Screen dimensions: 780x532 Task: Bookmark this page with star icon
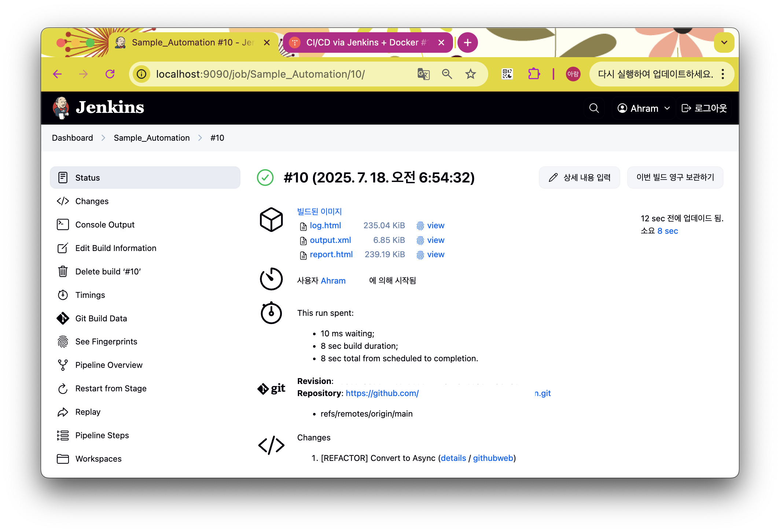click(470, 74)
